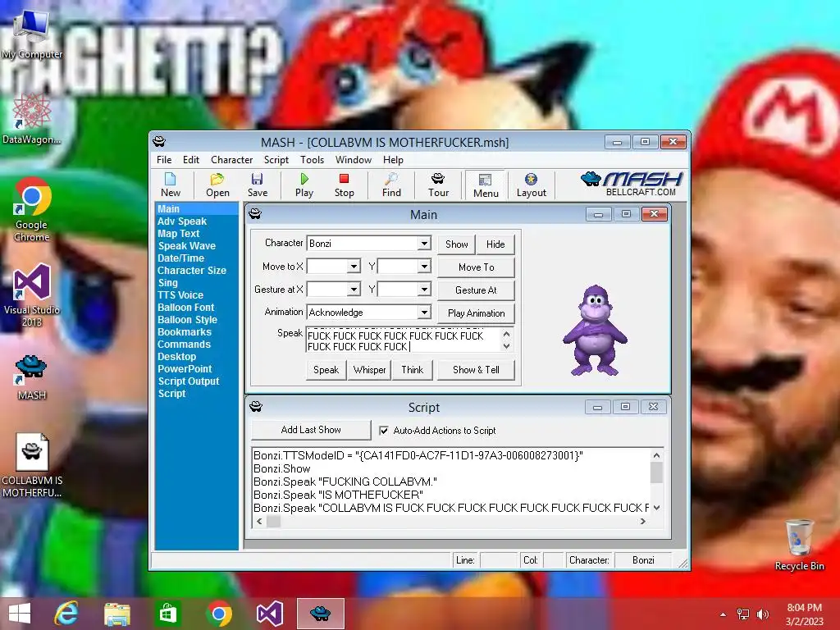This screenshot has height=630, width=840.
Task: Select Adv Speak in the sidebar
Action: pyautogui.click(x=182, y=221)
